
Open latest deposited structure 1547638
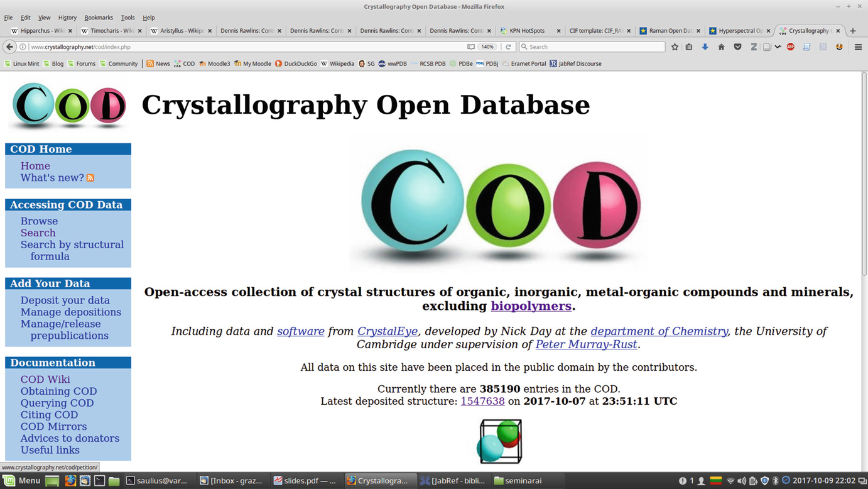482,401
